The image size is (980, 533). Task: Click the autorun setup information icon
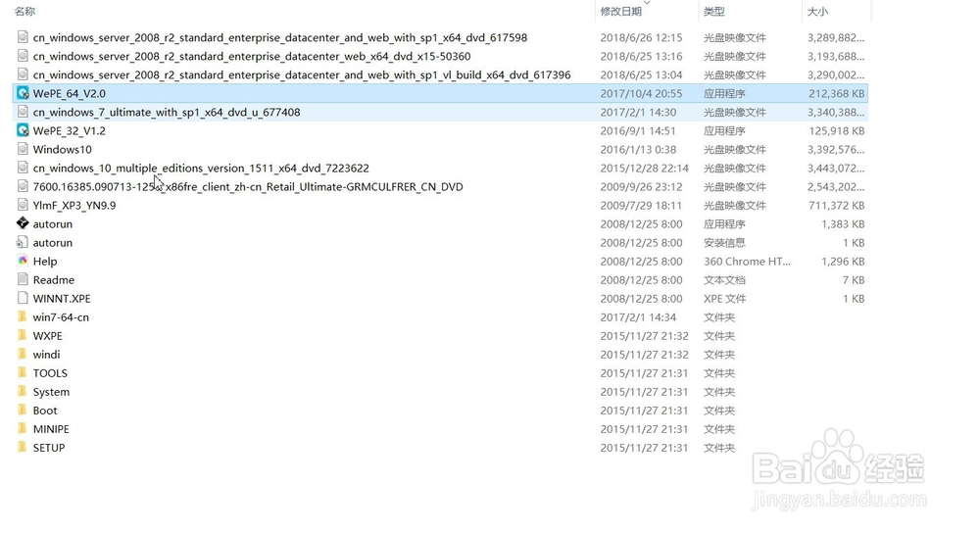tap(23, 242)
